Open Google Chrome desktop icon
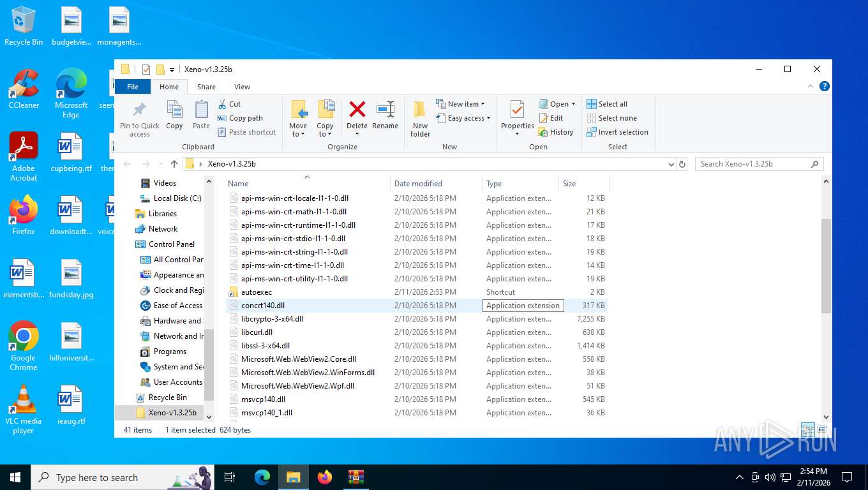868x490 pixels. click(24, 346)
